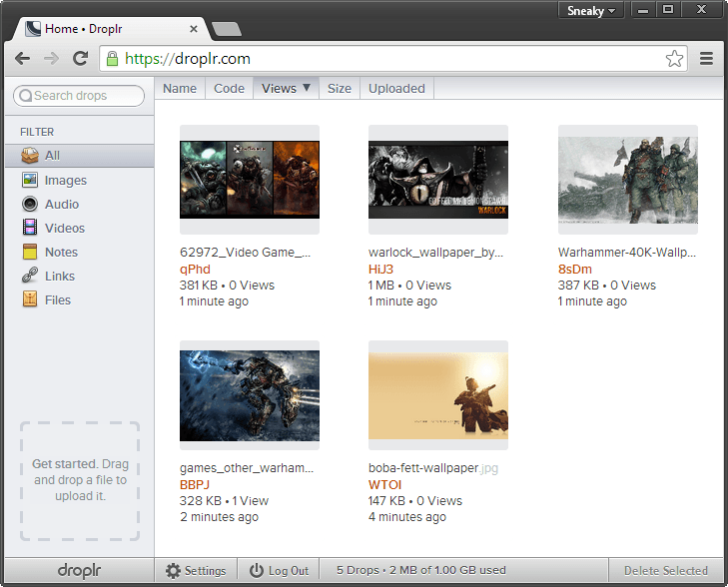
Task: Reload the page with refresh icon
Action: tap(80, 58)
